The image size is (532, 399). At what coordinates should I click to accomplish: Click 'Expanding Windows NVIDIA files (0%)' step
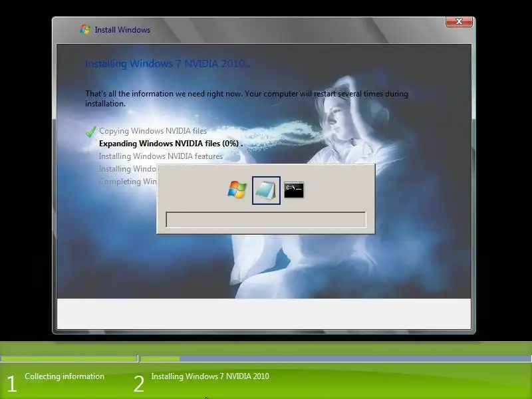coord(171,144)
